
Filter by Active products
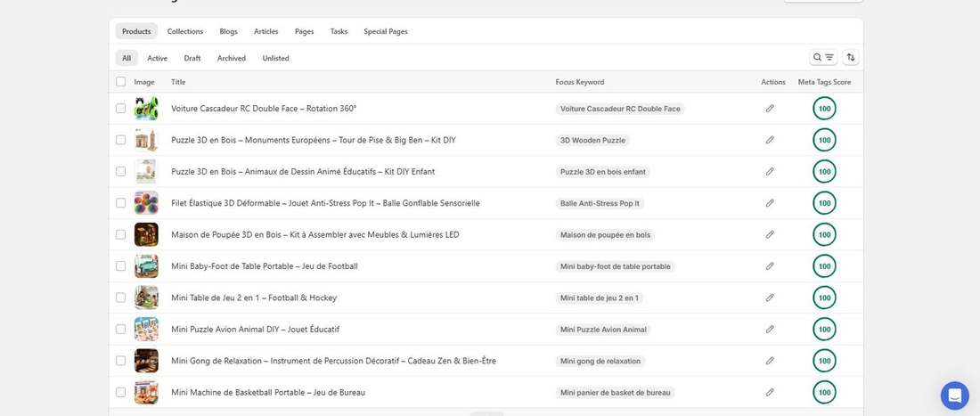tap(158, 58)
